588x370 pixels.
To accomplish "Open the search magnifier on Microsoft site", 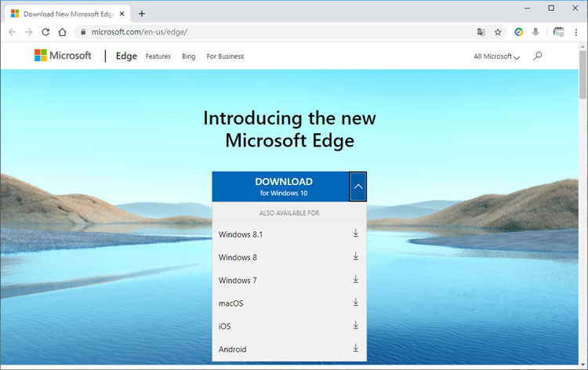I will pyautogui.click(x=537, y=56).
